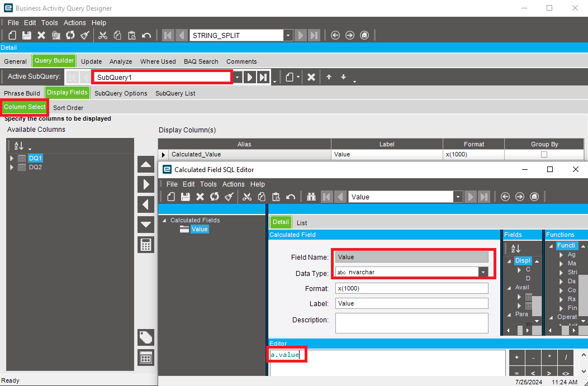The width and height of the screenshot is (588, 386).
Task: Click the Editor area containing a.value
Action: [387, 363]
